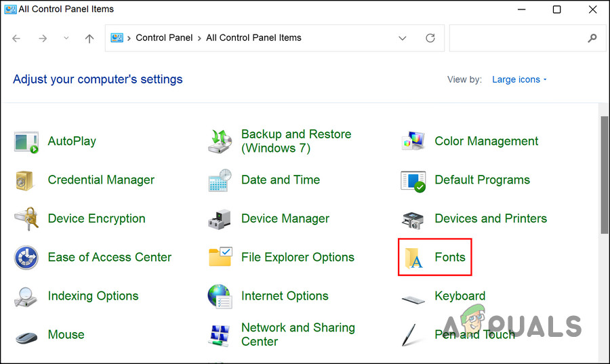This screenshot has width=610, height=364.
Task: Open the Default Programs link
Action: click(482, 180)
